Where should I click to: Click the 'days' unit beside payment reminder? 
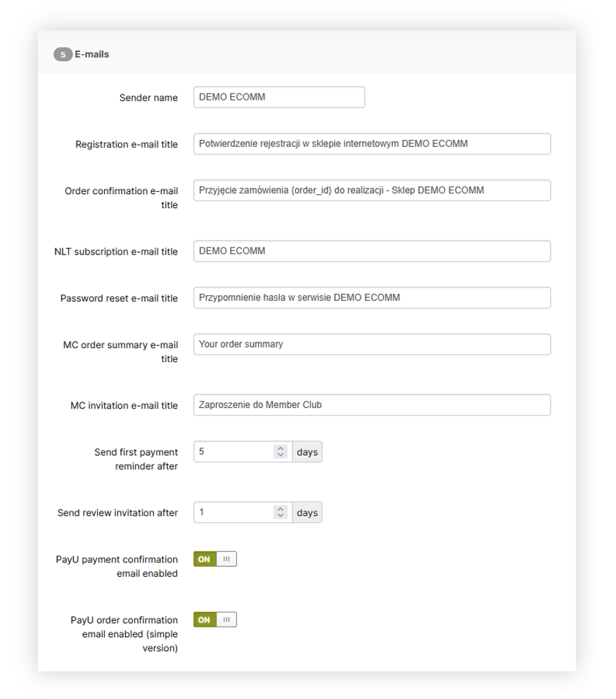[x=307, y=451]
